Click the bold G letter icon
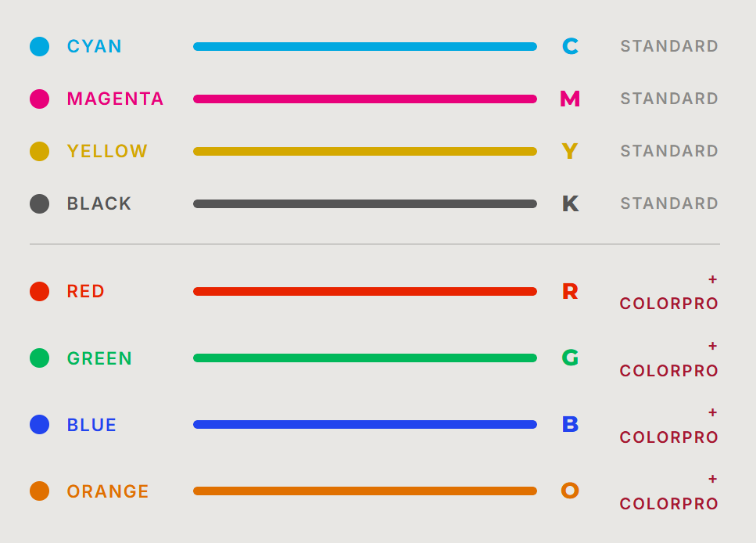This screenshot has width=756, height=543. (570, 358)
